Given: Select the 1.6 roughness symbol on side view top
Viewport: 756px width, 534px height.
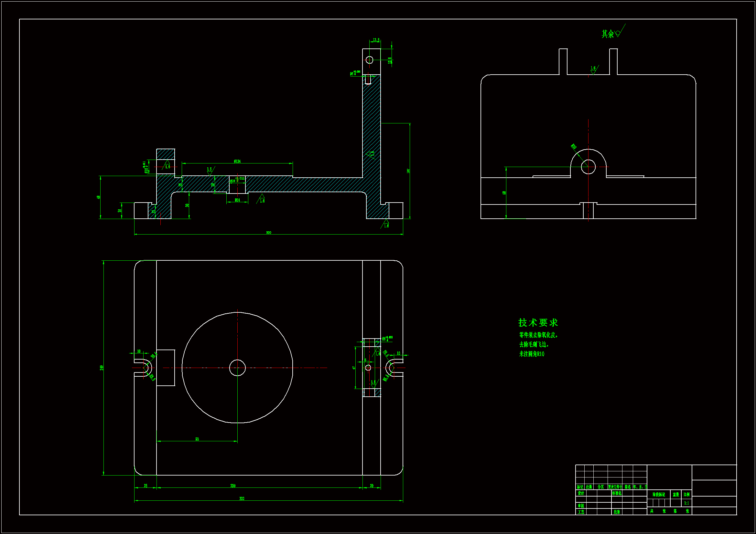Looking at the screenshot, I should [593, 70].
